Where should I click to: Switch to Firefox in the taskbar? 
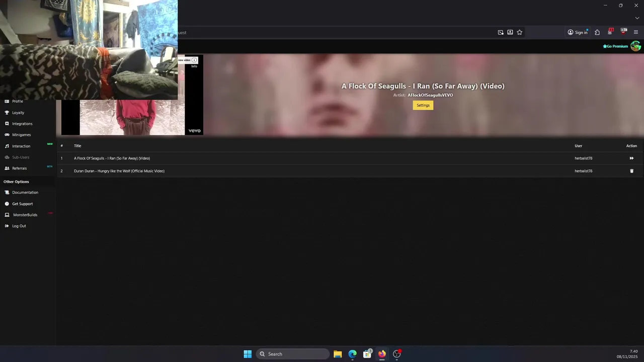point(382,354)
